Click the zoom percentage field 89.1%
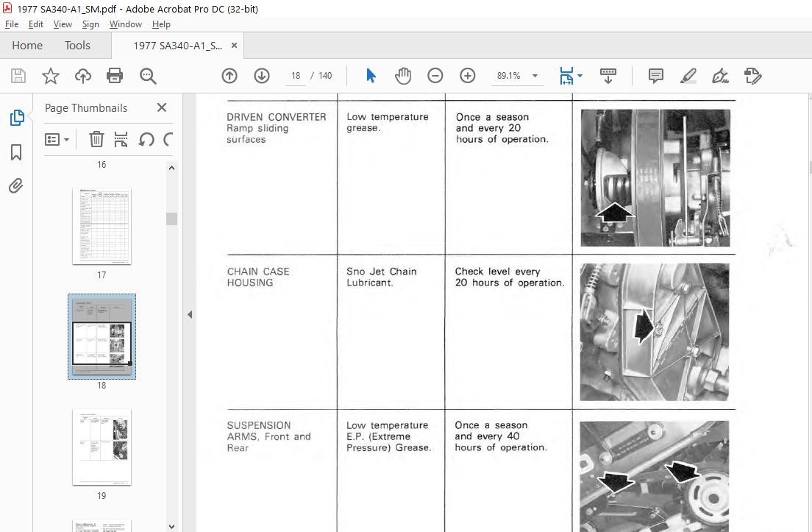This screenshot has height=532, width=812. [508, 76]
